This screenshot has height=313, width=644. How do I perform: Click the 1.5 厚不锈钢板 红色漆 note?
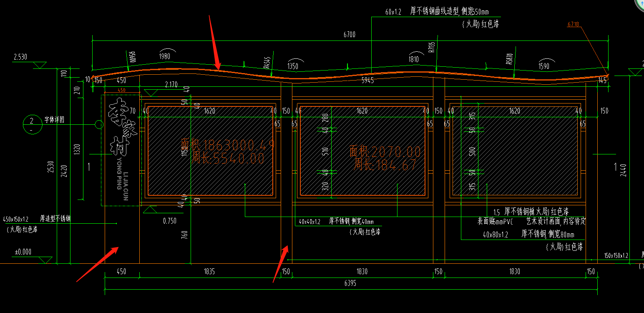click(x=531, y=212)
